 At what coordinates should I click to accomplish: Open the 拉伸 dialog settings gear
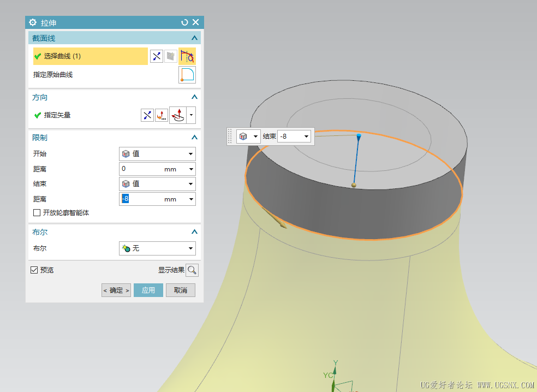33,22
